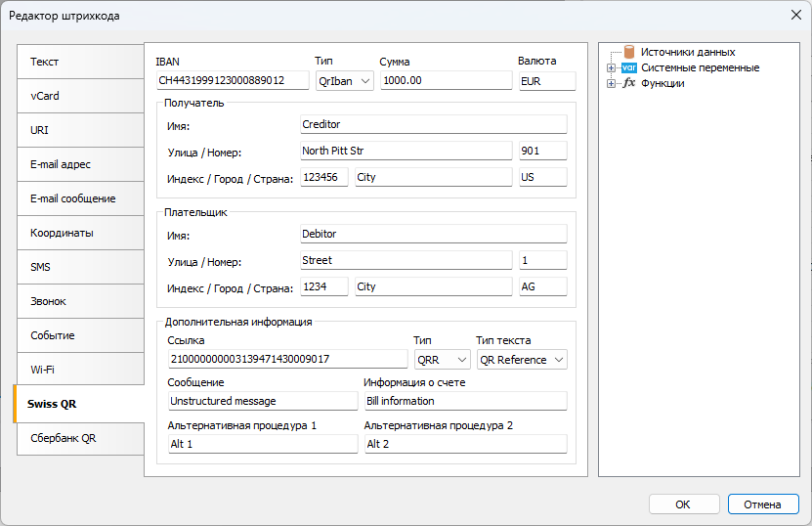Go to the Координаты tab
812x526 pixels.
pos(80,233)
